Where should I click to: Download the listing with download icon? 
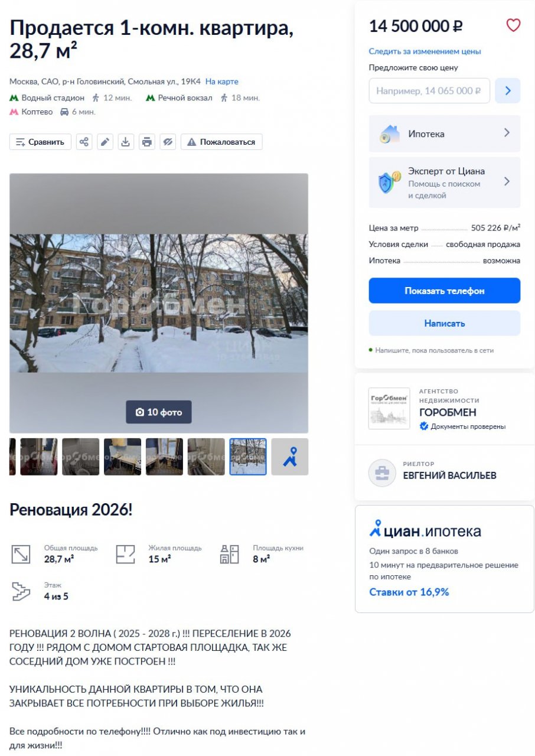tap(126, 142)
